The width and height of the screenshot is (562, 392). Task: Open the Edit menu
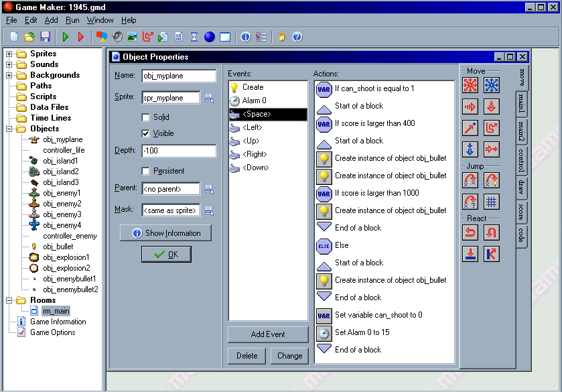[x=31, y=20]
